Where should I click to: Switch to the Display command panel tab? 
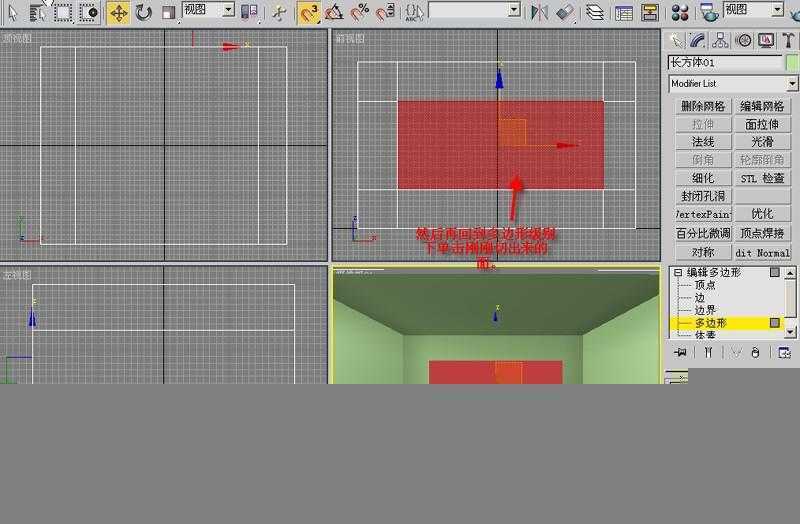click(x=766, y=41)
